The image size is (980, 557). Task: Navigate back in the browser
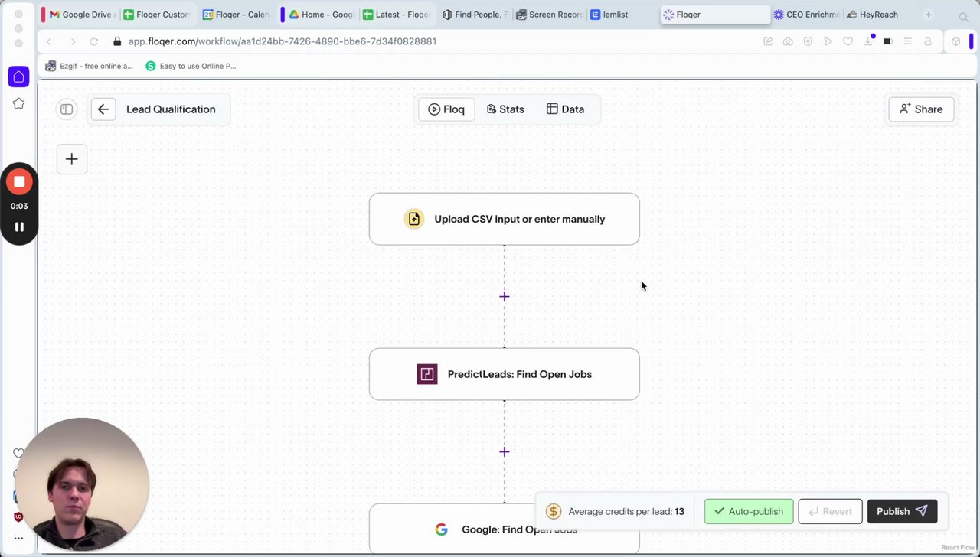point(49,41)
